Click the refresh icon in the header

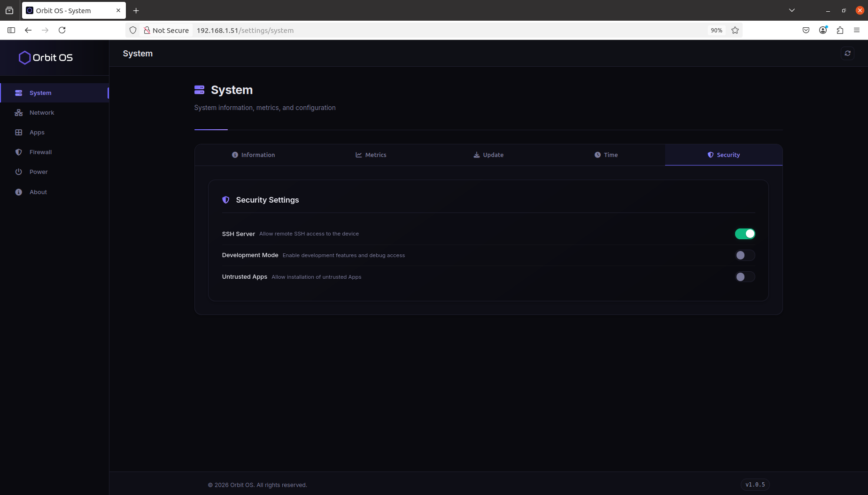pyautogui.click(x=847, y=53)
